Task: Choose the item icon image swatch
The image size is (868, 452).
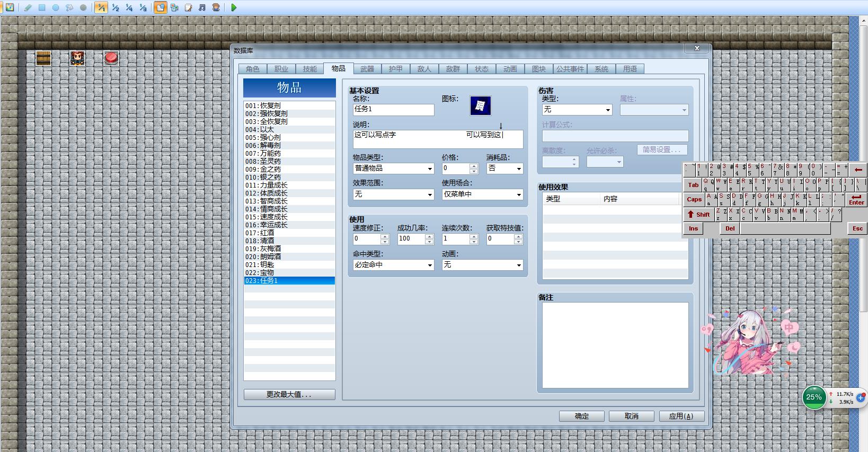Action: [x=480, y=106]
